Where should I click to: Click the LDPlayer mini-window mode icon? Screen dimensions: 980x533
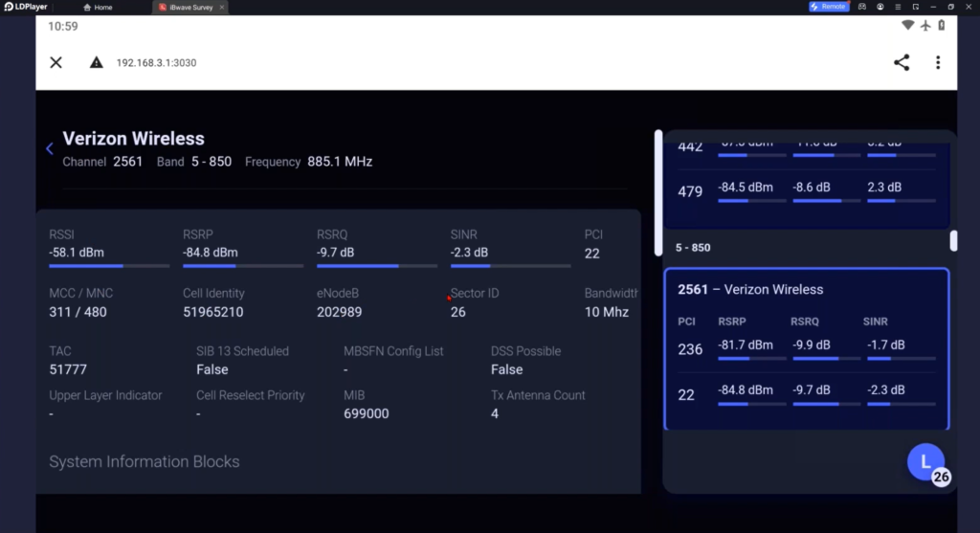tap(916, 7)
